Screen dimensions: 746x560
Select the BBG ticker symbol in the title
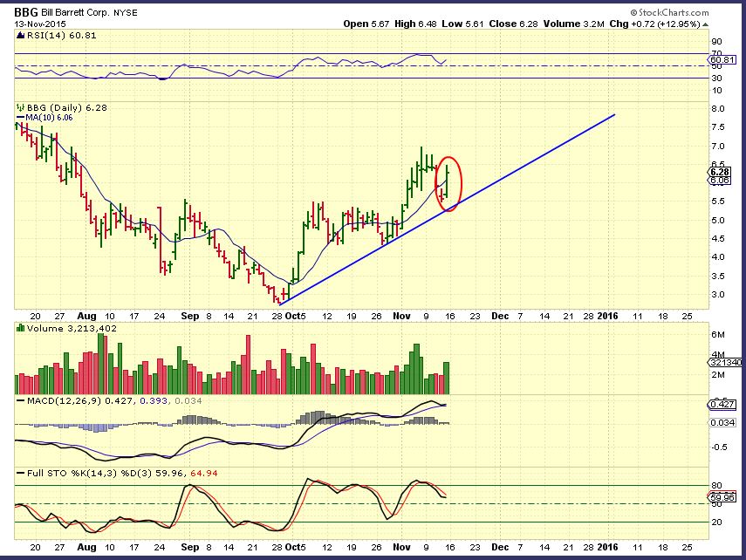[x=25, y=12]
